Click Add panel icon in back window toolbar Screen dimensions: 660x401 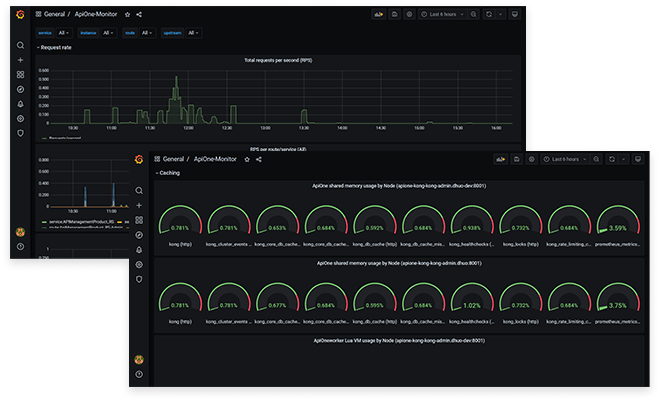[x=378, y=14]
